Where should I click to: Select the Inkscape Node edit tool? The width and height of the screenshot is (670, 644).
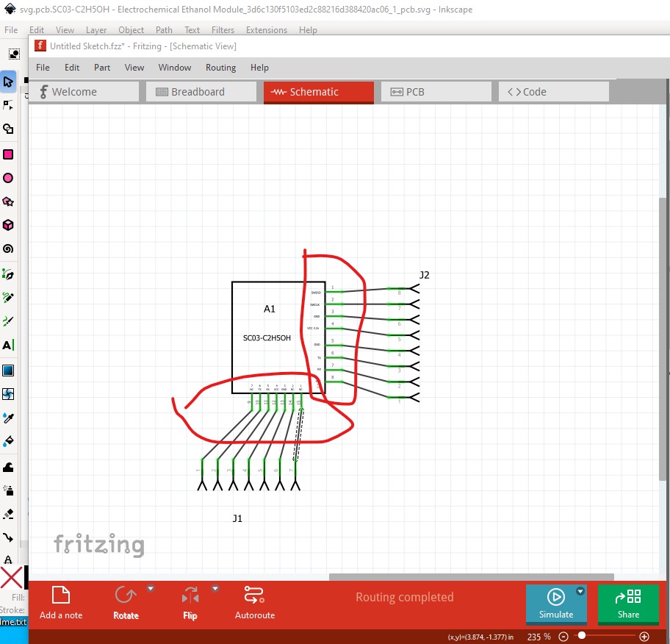(8, 105)
